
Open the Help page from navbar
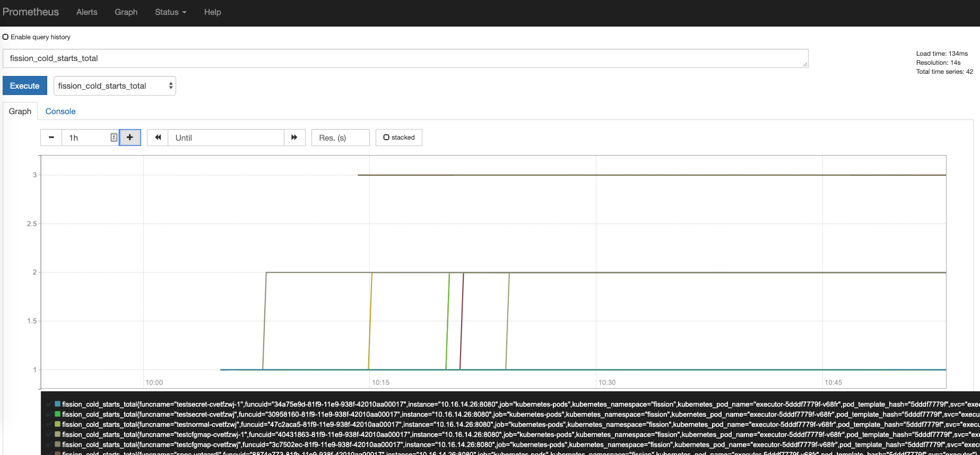212,12
